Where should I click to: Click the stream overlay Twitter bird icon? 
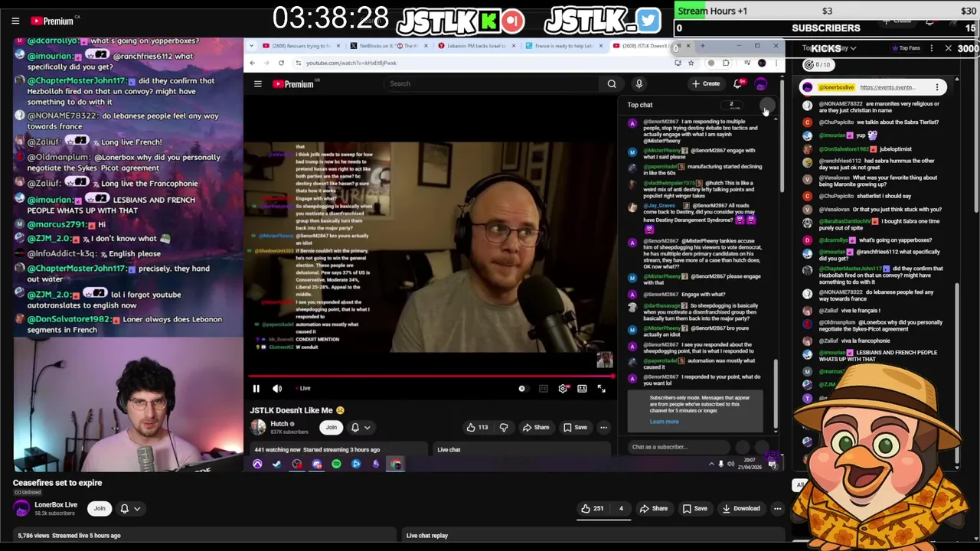pyautogui.click(x=648, y=21)
